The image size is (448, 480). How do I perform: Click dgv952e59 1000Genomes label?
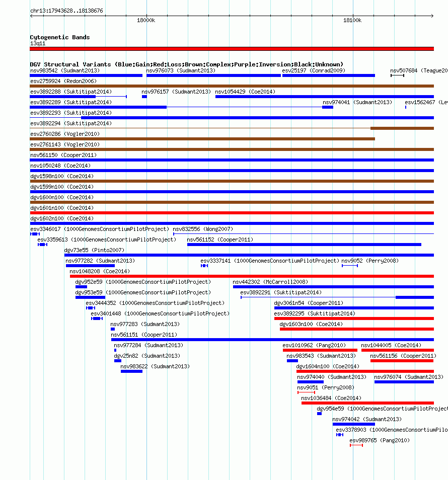[143, 282]
